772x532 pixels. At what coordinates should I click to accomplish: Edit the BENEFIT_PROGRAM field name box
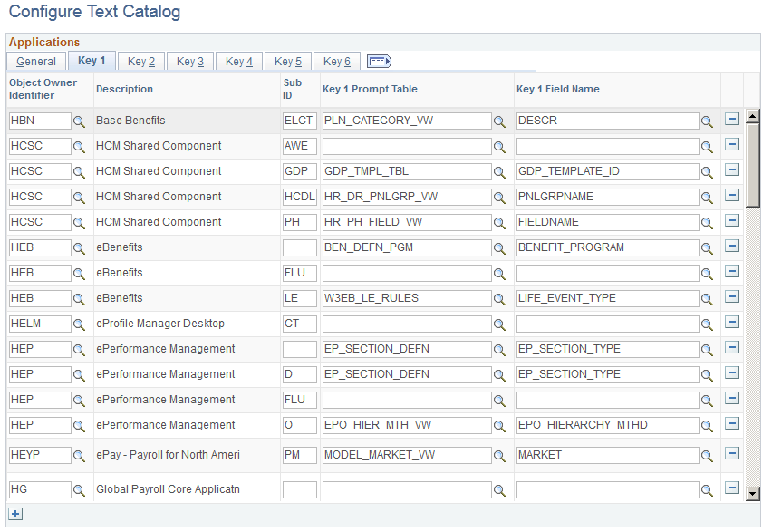coord(607,247)
